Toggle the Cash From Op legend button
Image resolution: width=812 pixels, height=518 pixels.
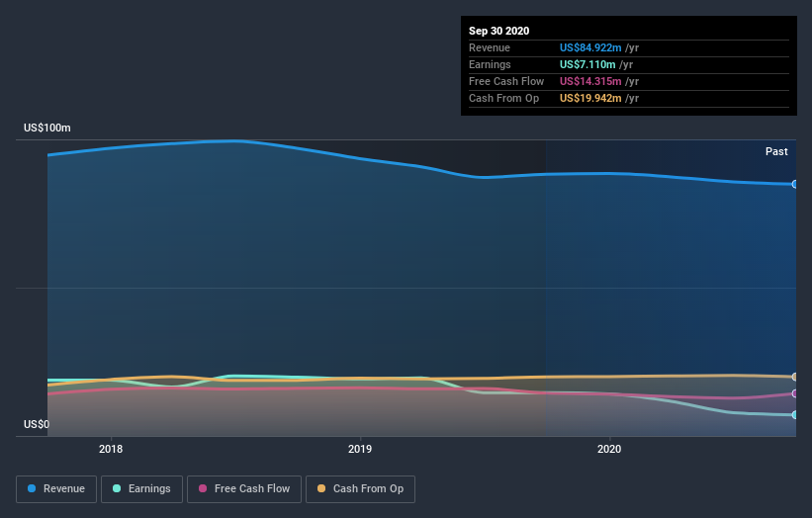coord(360,489)
